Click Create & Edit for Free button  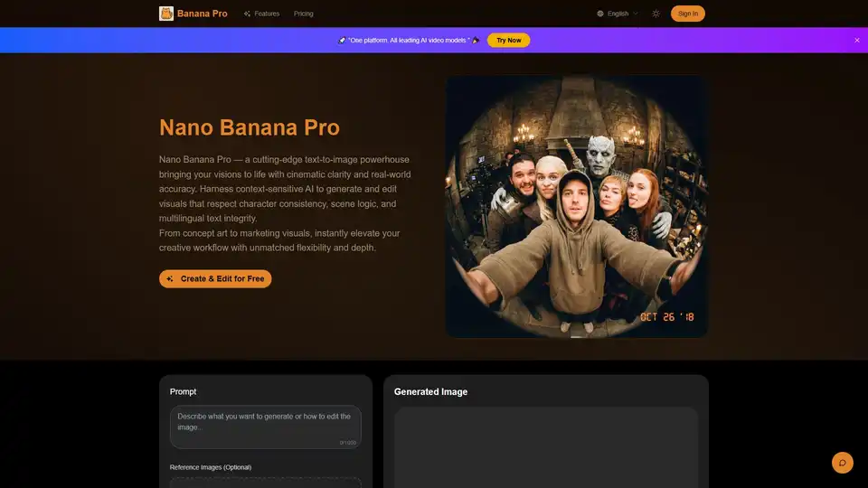tap(215, 278)
